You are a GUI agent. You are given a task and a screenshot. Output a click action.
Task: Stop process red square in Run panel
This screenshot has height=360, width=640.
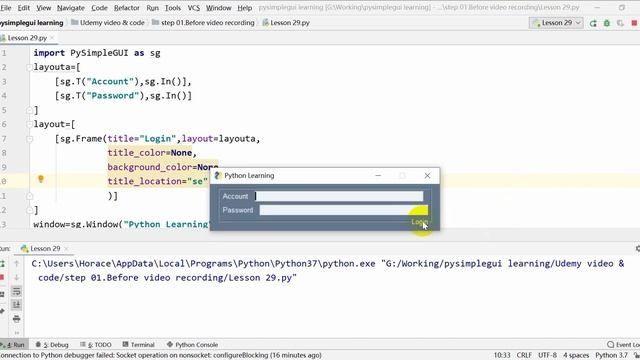click(x=2, y=278)
